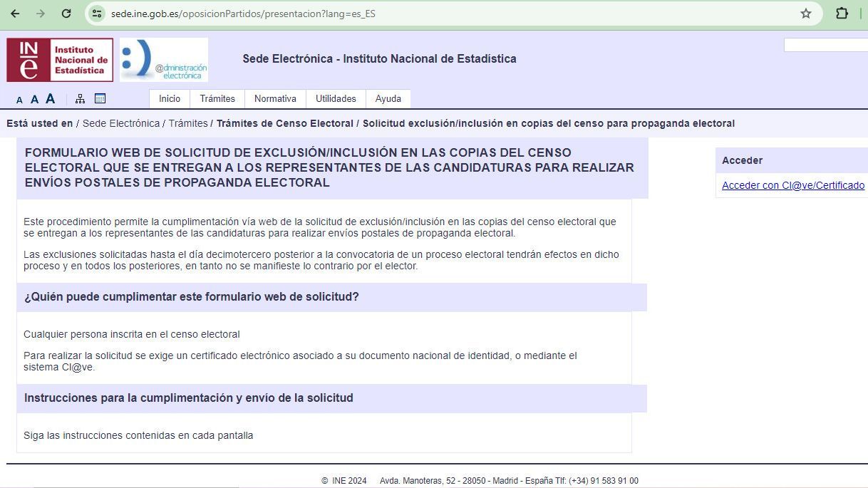Click the Acceder con Cl@ve/Certificado link

[793, 185]
